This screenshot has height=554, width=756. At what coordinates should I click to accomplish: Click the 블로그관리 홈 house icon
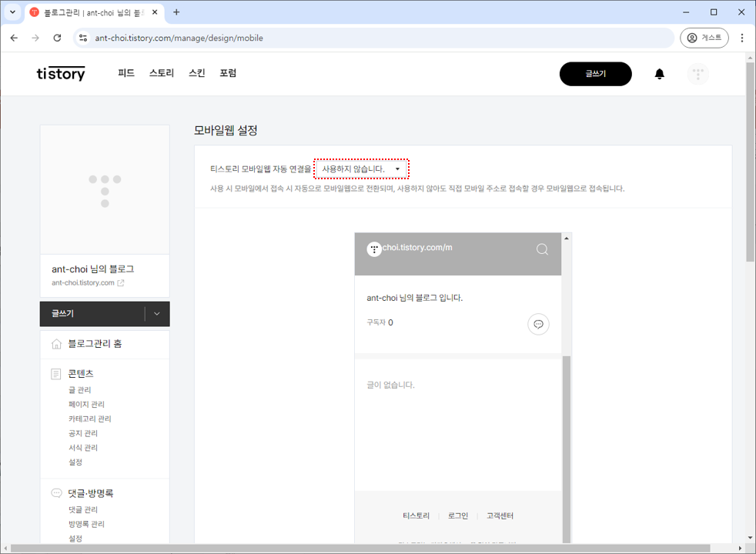coord(56,344)
